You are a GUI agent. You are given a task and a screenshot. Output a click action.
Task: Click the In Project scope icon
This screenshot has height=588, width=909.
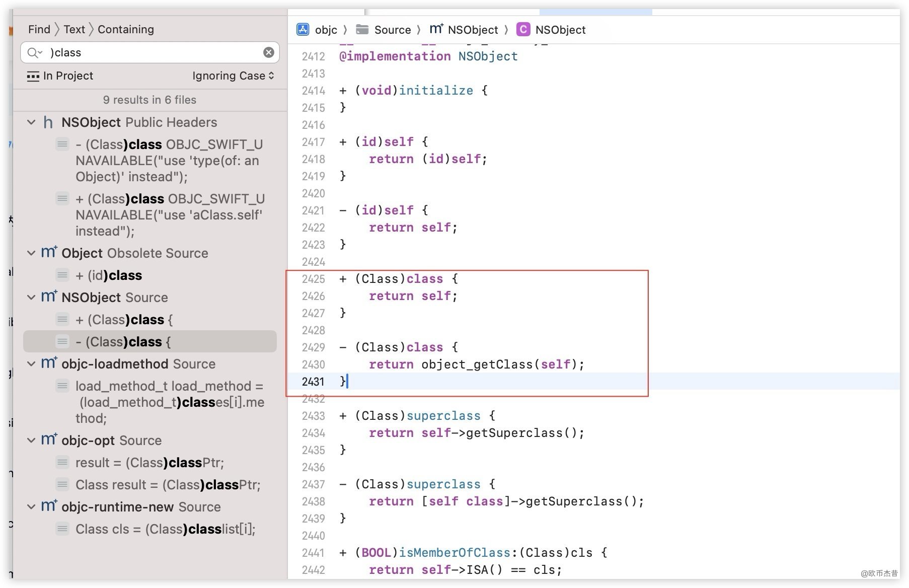click(x=33, y=76)
